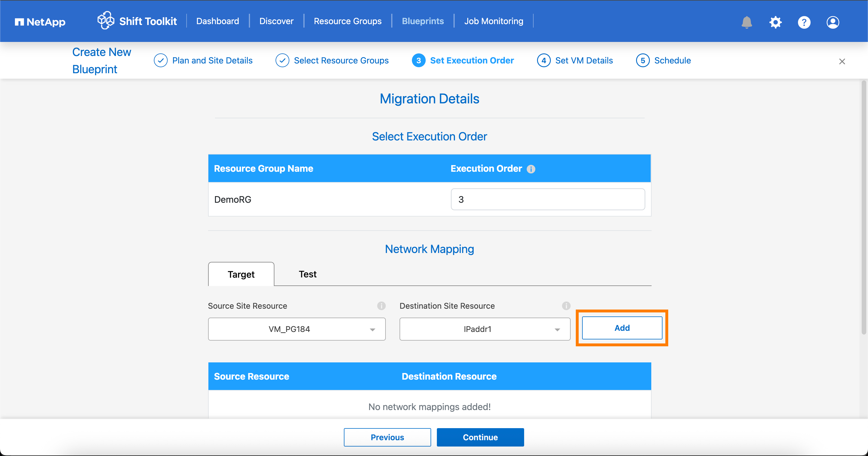Click the Migration Details heading
This screenshot has width=868, height=456.
[x=429, y=99]
